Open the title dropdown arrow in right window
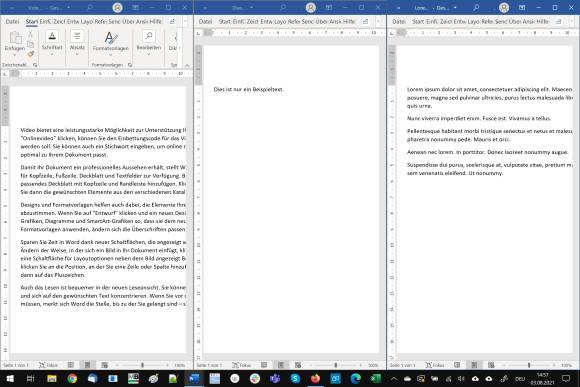 pyautogui.click(x=455, y=7)
